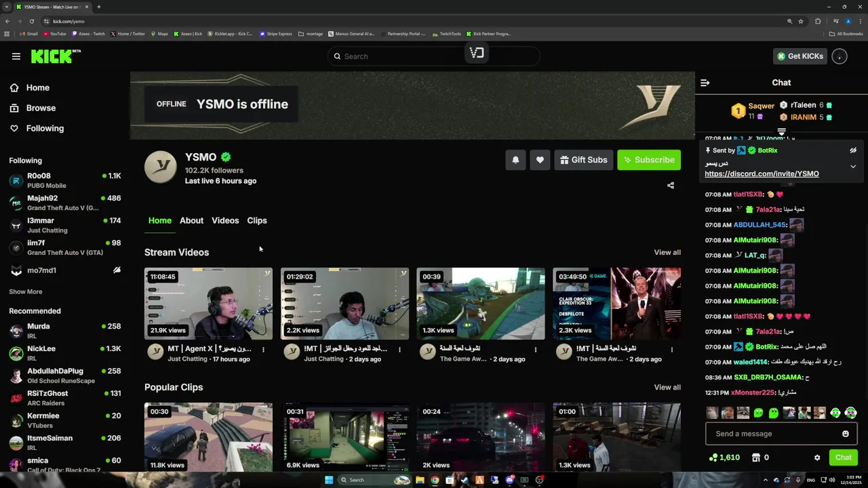Hide the pinned BotRix message
This screenshot has height=488, width=868.
tap(853, 150)
